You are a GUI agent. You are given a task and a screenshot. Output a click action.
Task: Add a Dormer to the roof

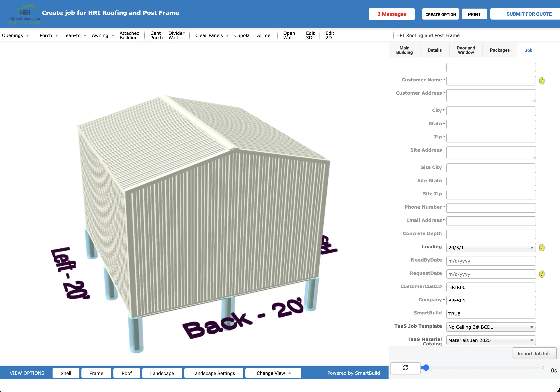(264, 35)
